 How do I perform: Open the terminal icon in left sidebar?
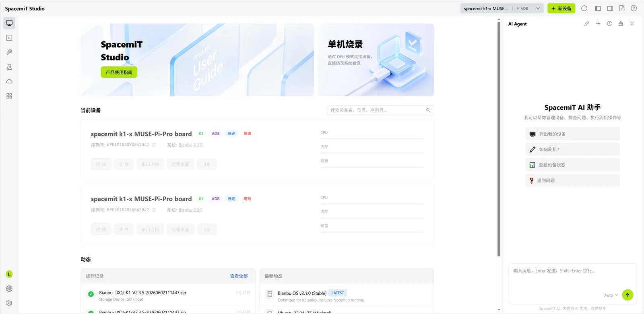(x=9, y=38)
